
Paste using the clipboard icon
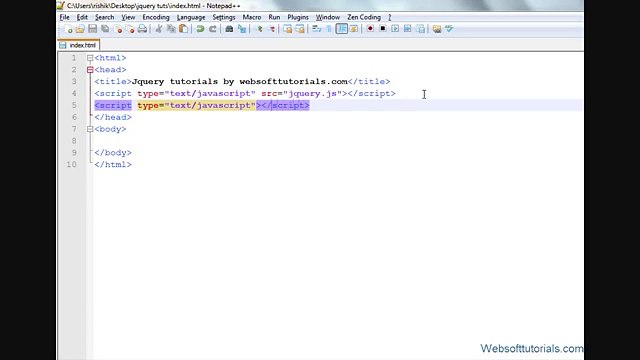tap(184, 29)
